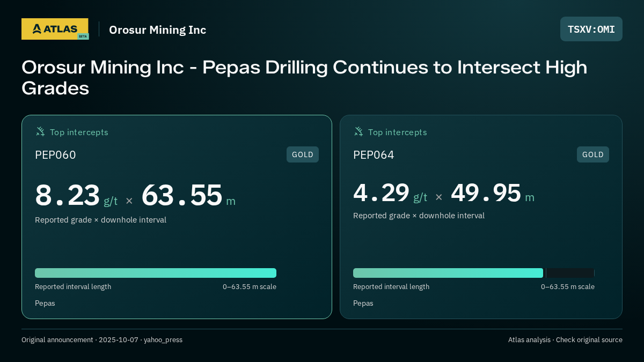Click the 49.95 m interval value
Screen dimensions: 644x362
pos(493,193)
